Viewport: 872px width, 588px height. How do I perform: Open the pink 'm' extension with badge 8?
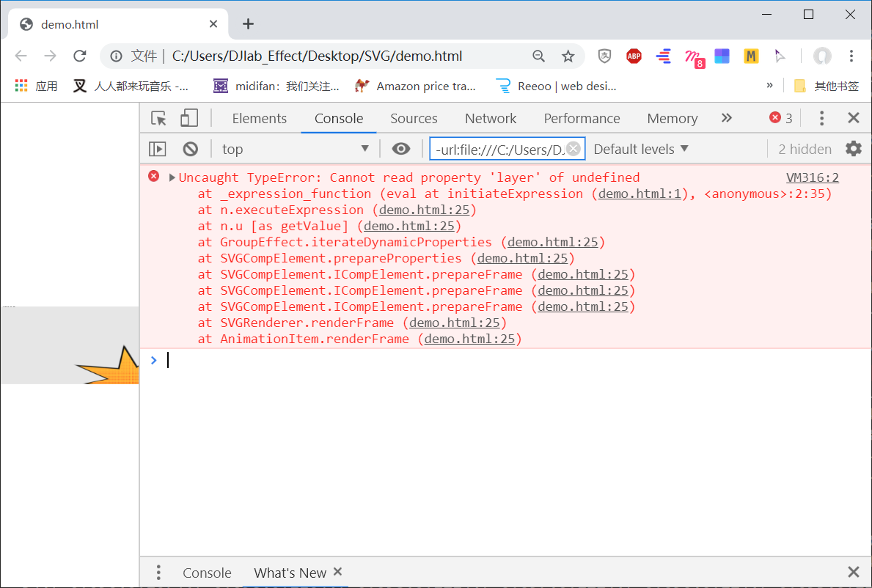click(x=694, y=58)
